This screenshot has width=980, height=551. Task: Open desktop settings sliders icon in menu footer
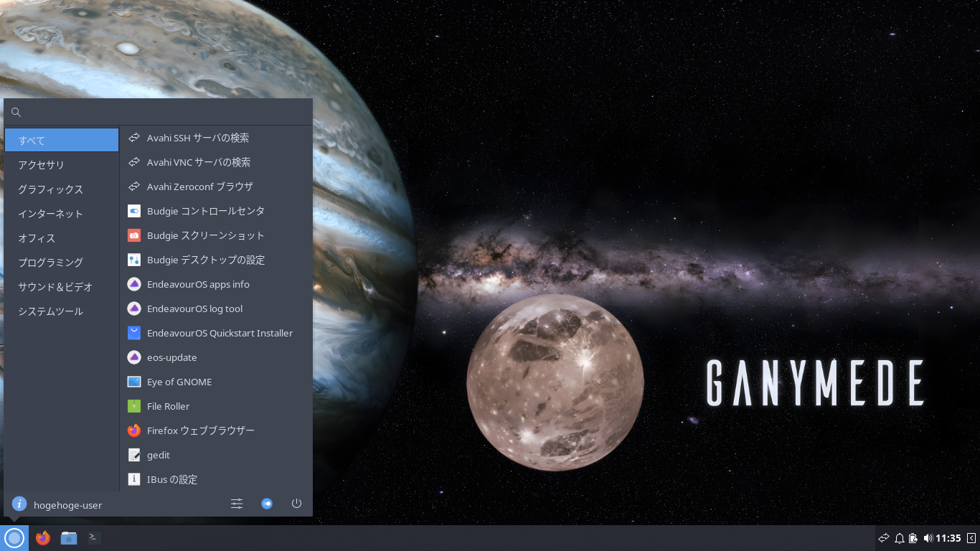(x=237, y=504)
